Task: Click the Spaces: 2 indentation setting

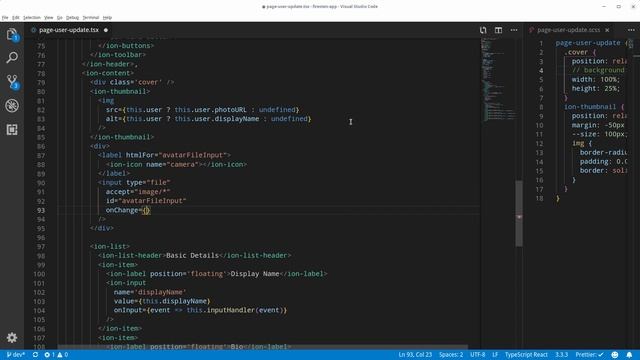Action: [x=451, y=355]
